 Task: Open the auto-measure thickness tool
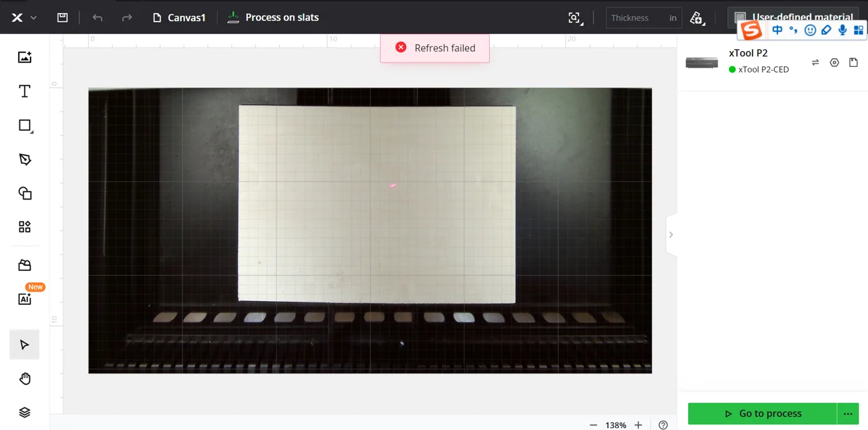pos(696,18)
